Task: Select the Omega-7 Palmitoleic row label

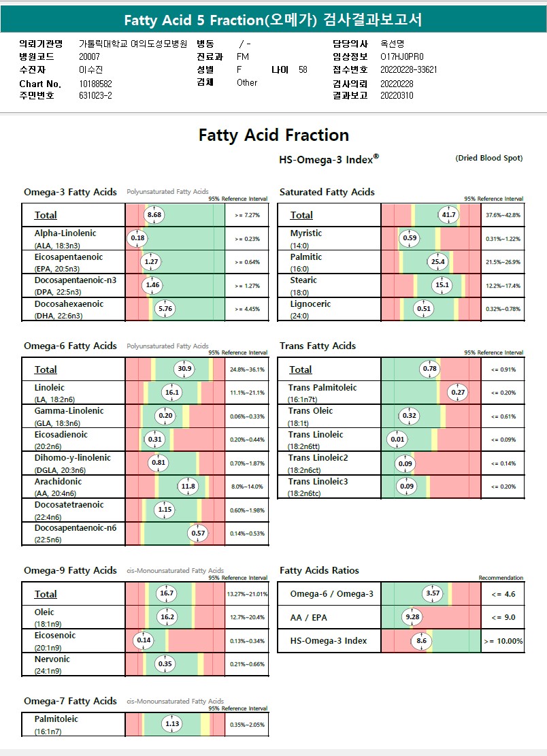Action: [x=56, y=719]
